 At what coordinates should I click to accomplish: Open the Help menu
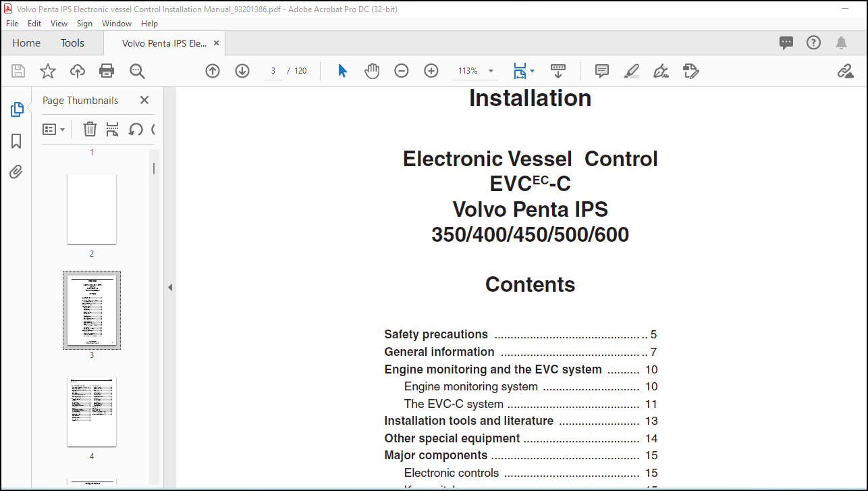(149, 23)
